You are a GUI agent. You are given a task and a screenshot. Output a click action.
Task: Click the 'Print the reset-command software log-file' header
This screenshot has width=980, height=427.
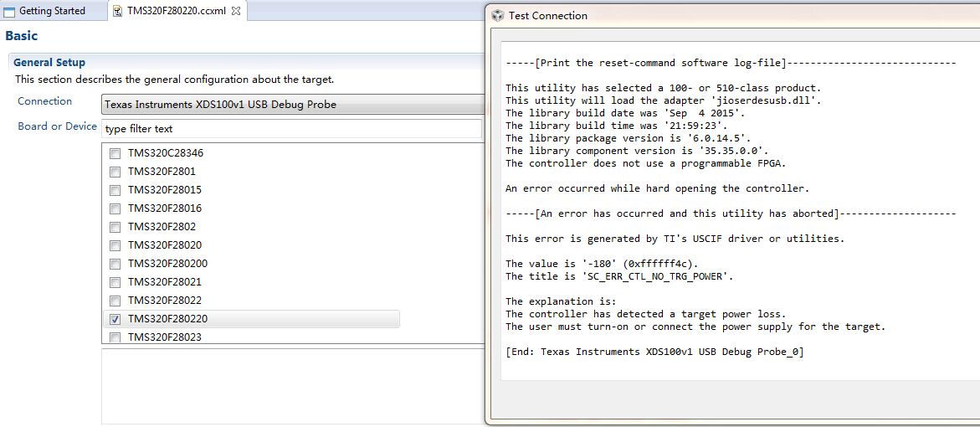click(x=731, y=63)
